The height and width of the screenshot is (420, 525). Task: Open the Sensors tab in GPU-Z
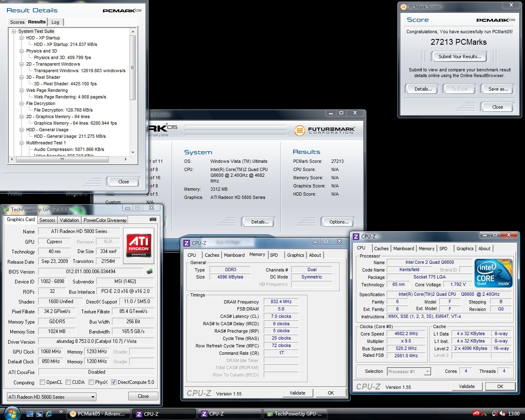click(x=47, y=220)
